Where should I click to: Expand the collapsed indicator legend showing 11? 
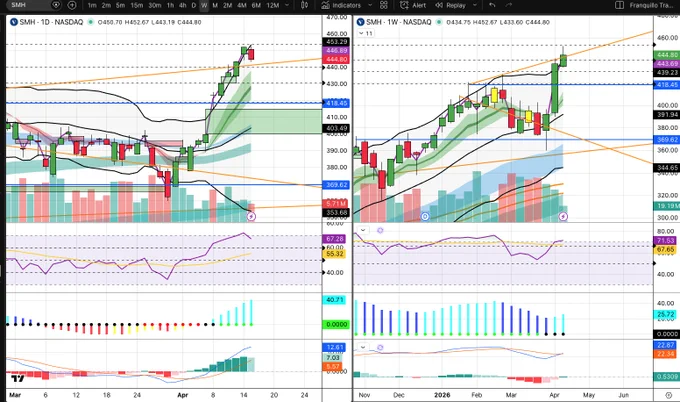[366, 33]
